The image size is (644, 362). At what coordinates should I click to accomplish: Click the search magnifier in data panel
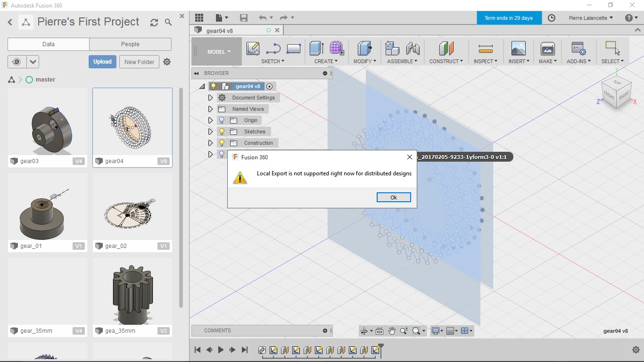click(168, 22)
